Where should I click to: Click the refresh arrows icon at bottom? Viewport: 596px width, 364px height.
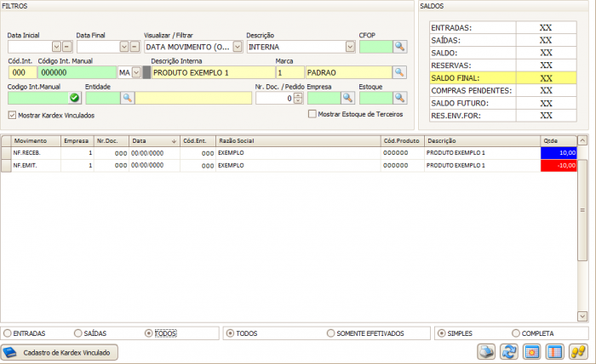pyautogui.click(x=509, y=351)
